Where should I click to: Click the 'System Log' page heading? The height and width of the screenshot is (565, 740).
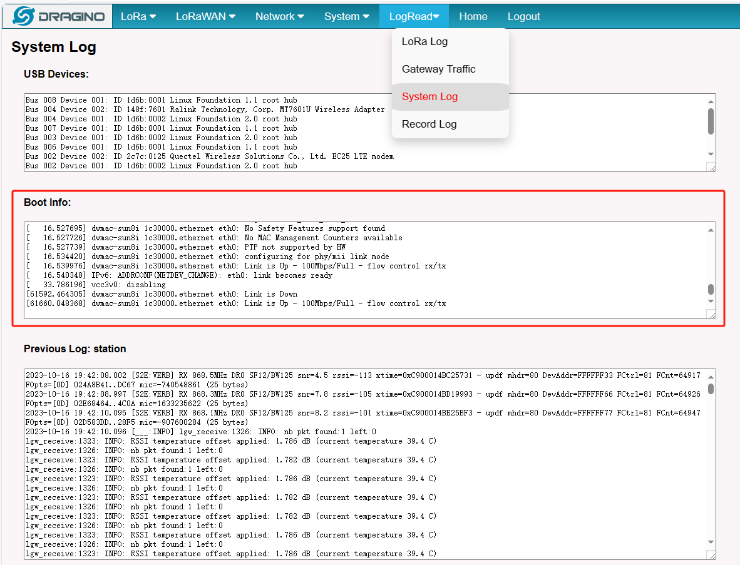[x=54, y=47]
